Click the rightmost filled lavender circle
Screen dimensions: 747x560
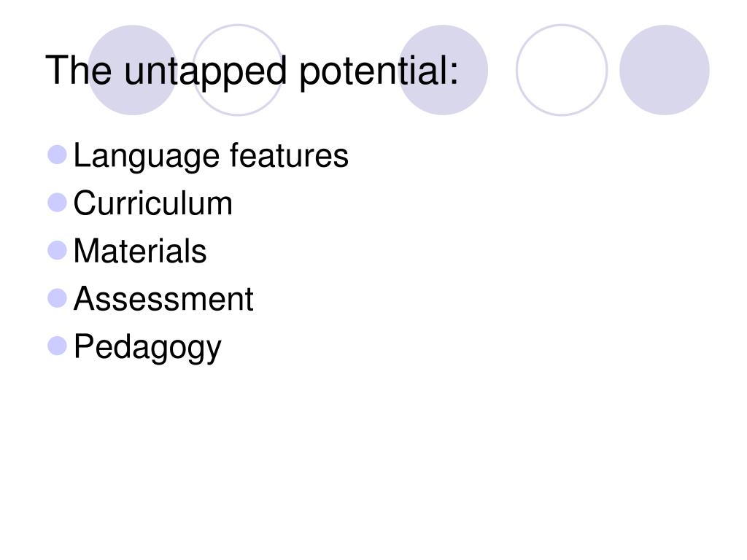point(665,70)
